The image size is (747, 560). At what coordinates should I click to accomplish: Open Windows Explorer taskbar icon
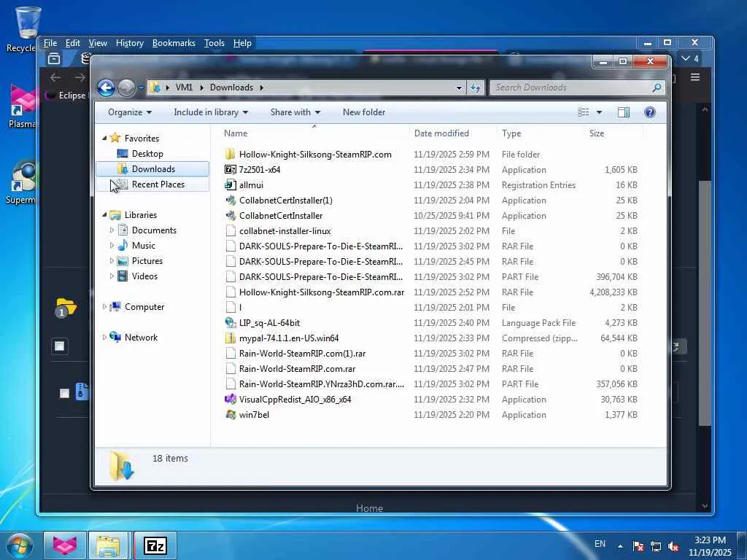(x=108, y=545)
